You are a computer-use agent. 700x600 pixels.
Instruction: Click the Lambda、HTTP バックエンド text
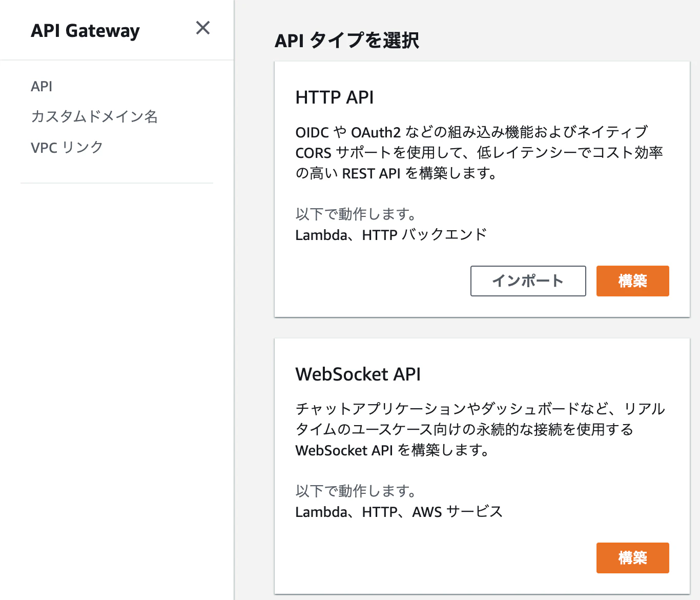[391, 235]
